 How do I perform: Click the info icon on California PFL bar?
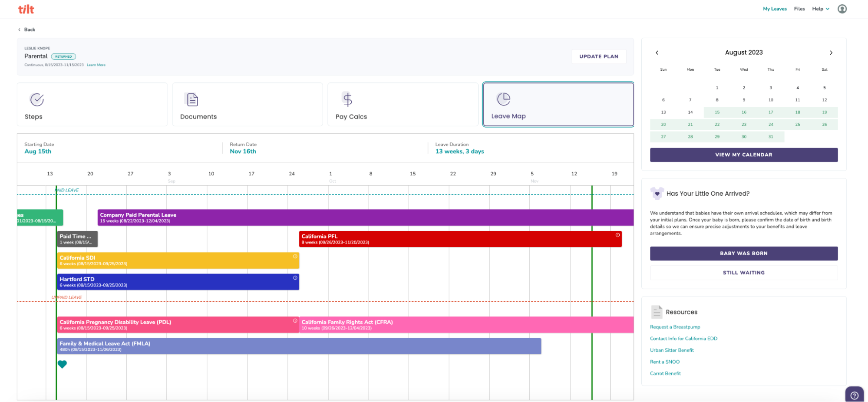click(618, 234)
